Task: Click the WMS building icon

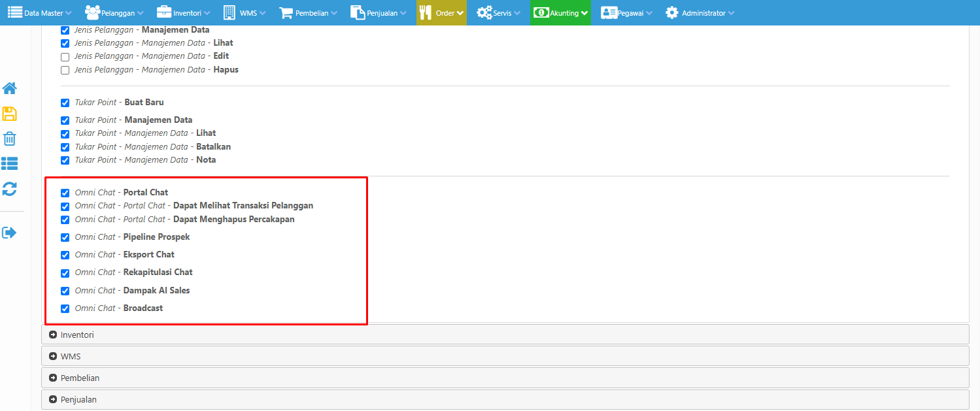Action: click(x=229, y=12)
